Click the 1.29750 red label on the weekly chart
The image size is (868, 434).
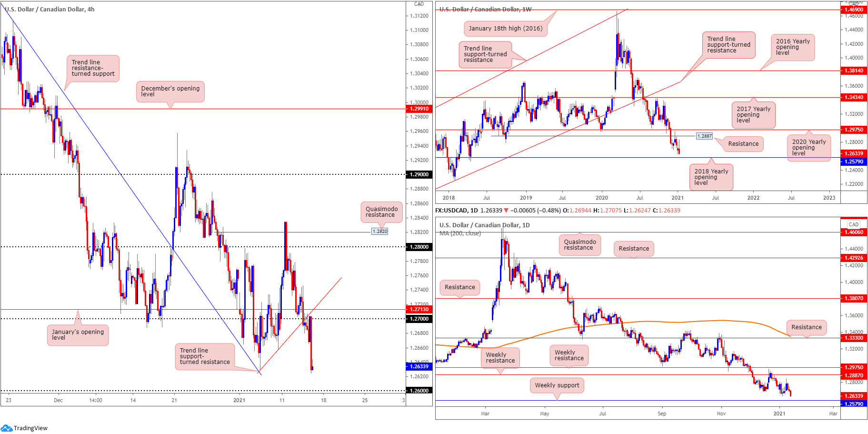point(854,130)
